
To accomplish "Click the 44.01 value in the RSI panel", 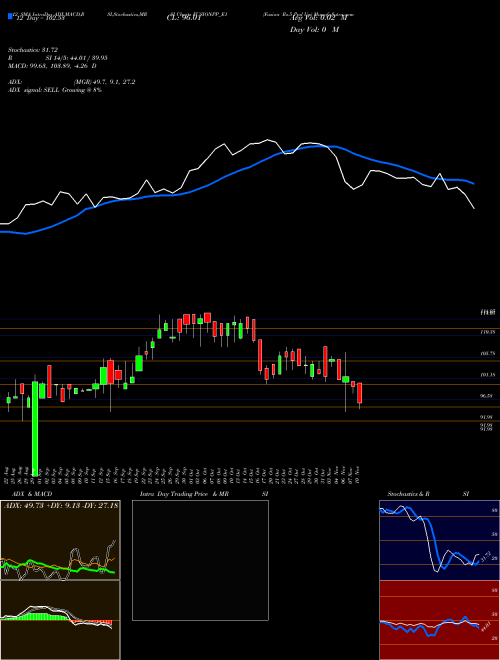I will 484,626.
